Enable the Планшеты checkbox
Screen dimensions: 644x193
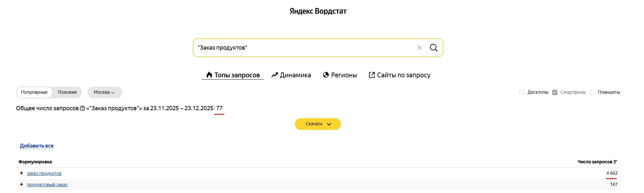click(x=592, y=92)
